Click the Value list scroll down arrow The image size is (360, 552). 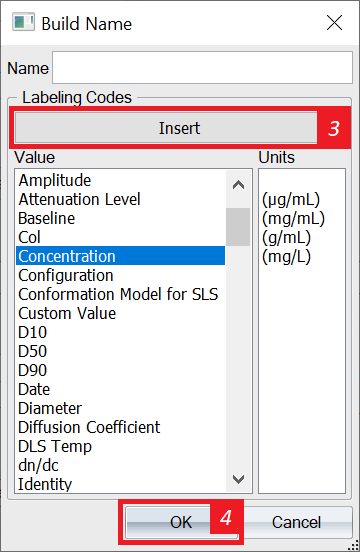pyautogui.click(x=239, y=479)
